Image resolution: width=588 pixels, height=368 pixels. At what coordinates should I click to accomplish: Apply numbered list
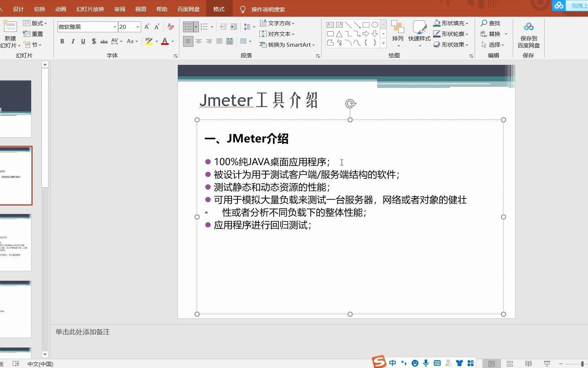point(204,27)
